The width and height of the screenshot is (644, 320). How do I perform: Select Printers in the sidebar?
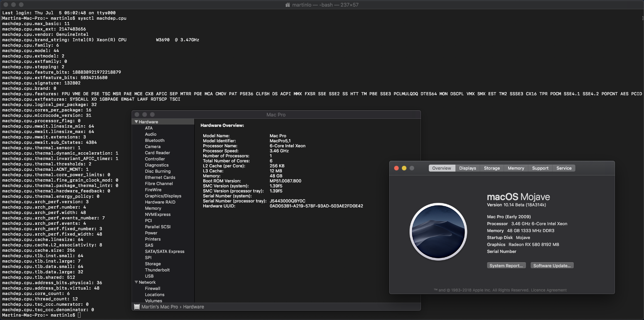[153, 239]
